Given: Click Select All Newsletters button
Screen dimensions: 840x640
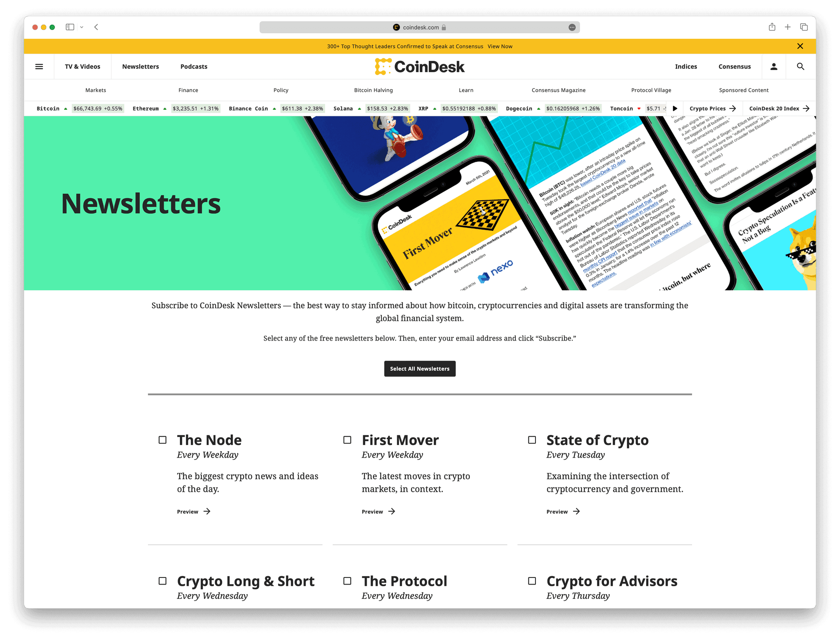Looking at the screenshot, I should (x=419, y=368).
